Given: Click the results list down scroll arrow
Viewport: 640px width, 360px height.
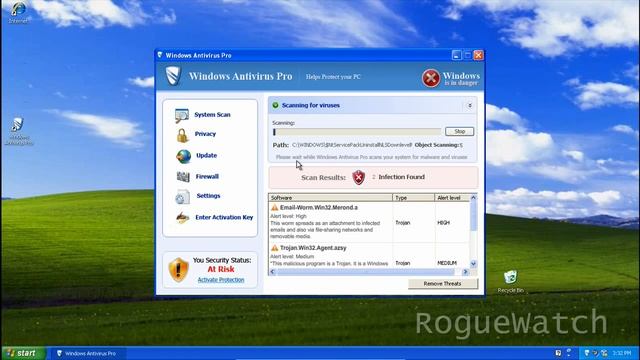Looking at the screenshot, I should click(473, 264).
